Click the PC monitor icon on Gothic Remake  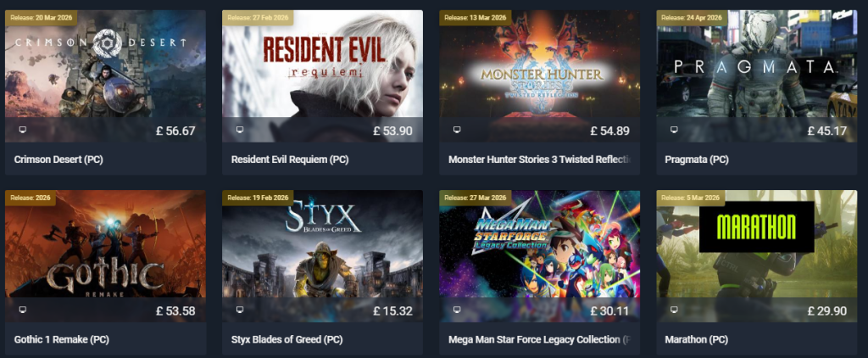tap(23, 310)
